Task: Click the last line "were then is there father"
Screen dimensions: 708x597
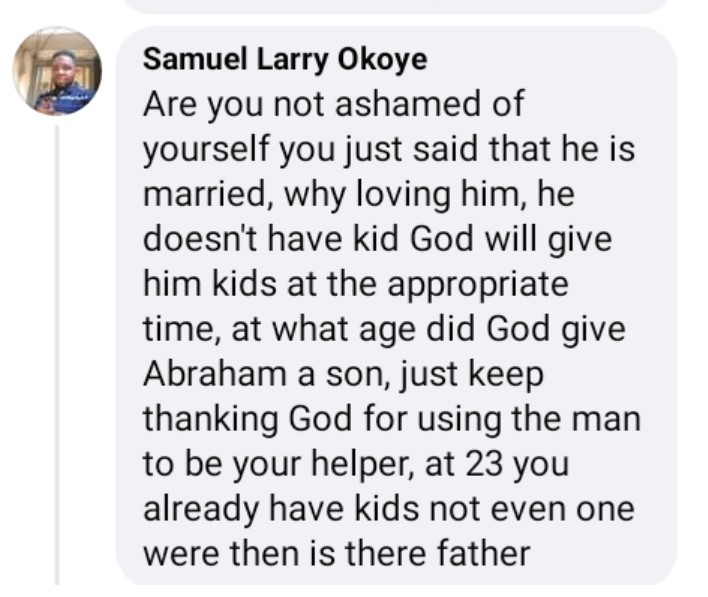Action: click(x=336, y=553)
